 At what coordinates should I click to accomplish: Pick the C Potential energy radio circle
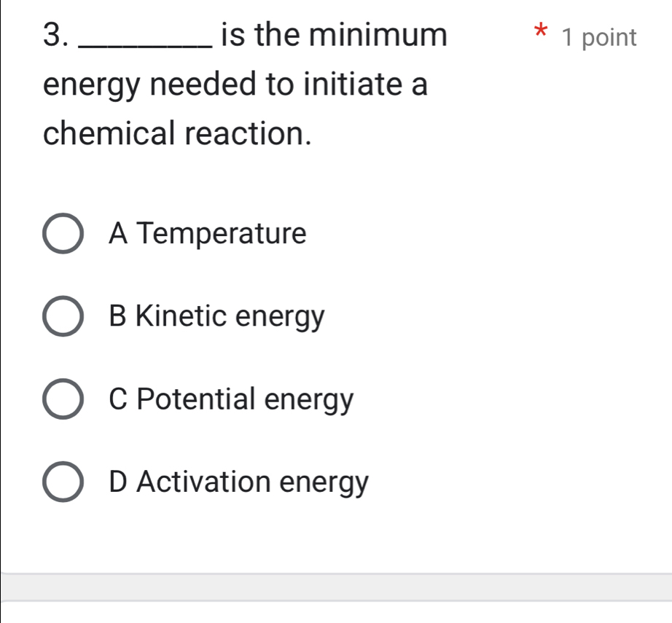[64, 400]
